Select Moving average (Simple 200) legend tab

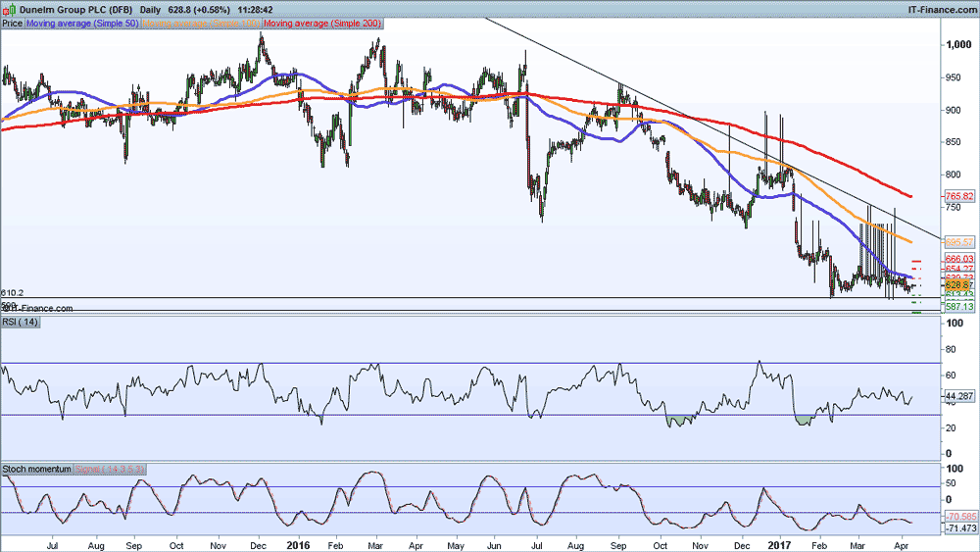pos(322,24)
